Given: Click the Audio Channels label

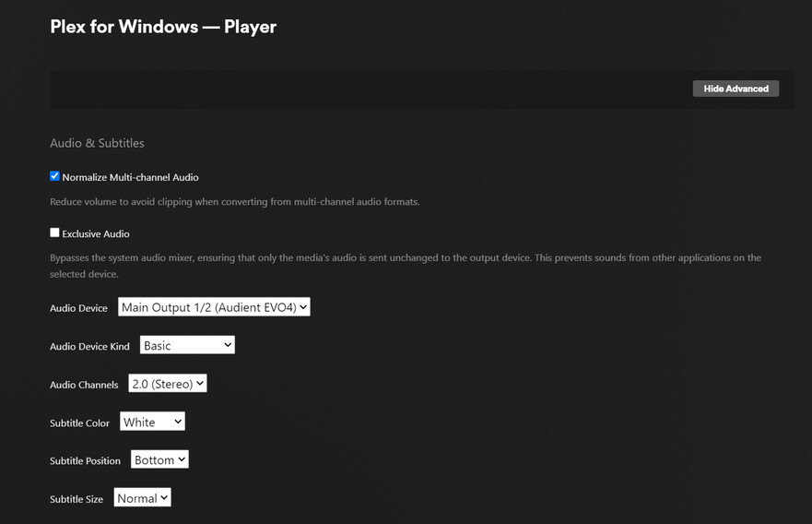Looking at the screenshot, I should [84, 385].
